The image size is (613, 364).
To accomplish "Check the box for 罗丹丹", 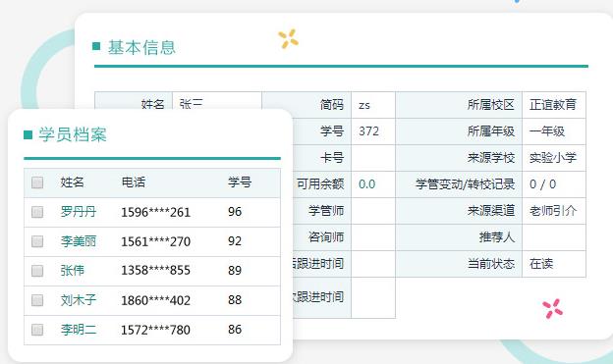I will pos(37,212).
